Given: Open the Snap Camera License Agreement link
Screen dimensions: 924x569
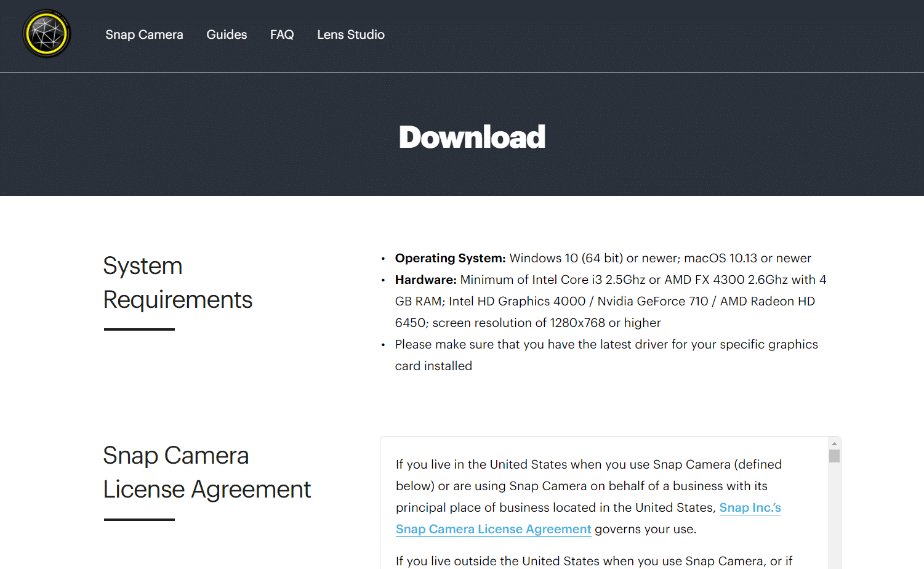Looking at the screenshot, I should pos(493,529).
